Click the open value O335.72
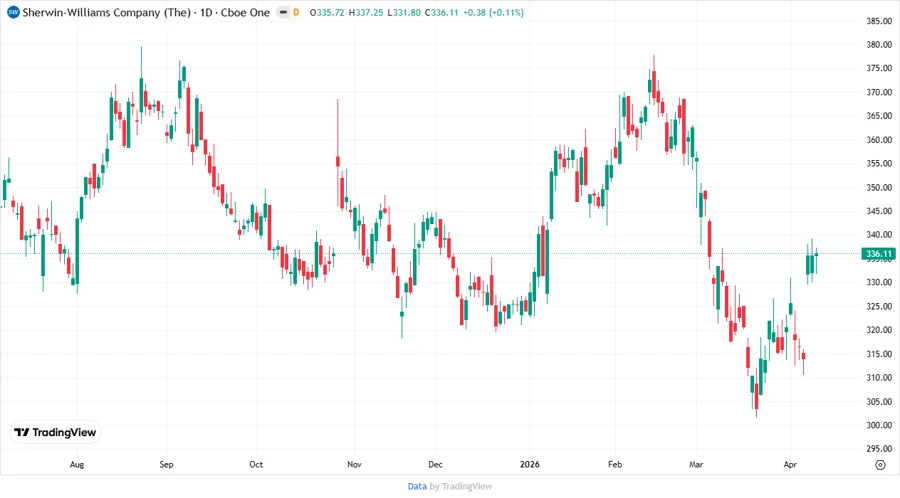The image size is (900, 498). 327,13
